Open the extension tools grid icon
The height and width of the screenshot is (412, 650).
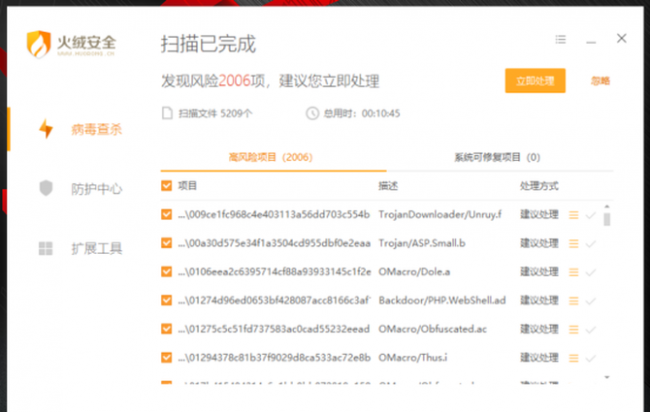(46, 248)
